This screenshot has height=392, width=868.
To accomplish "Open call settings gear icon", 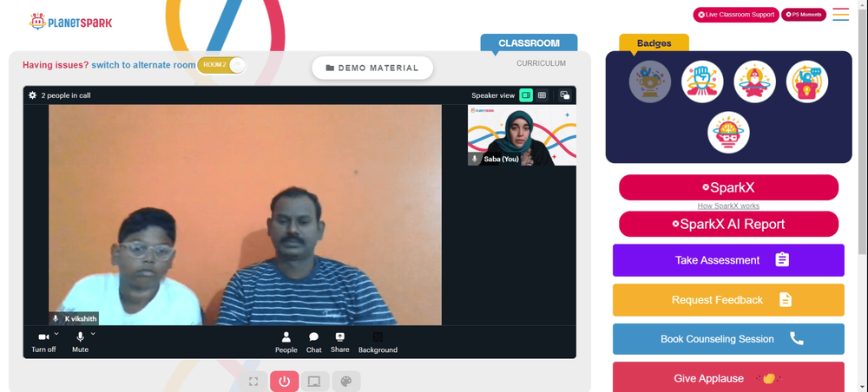I will pos(33,95).
